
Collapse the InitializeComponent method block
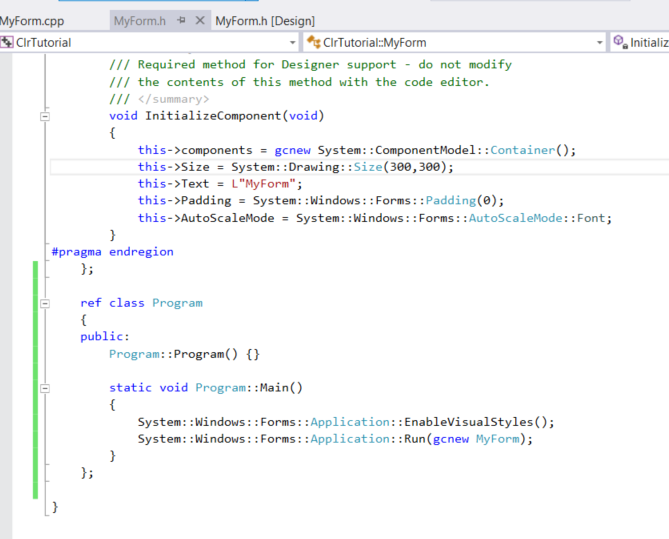44,116
